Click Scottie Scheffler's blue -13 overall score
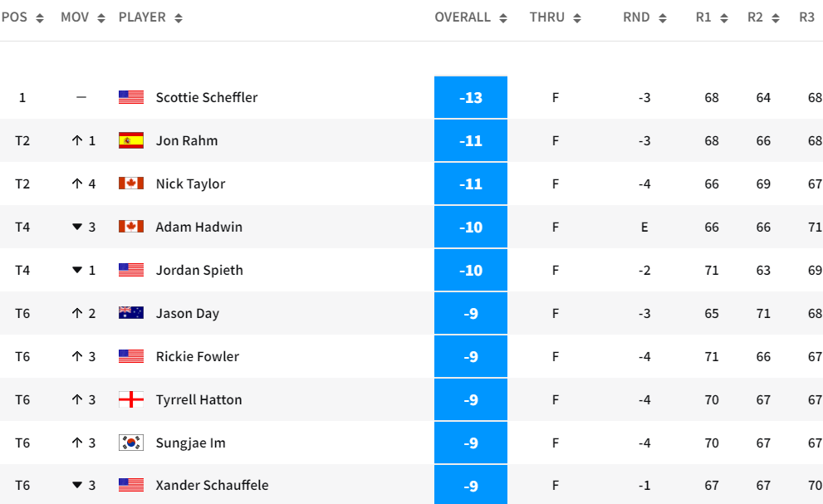823x504 pixels. pos(471,97)
